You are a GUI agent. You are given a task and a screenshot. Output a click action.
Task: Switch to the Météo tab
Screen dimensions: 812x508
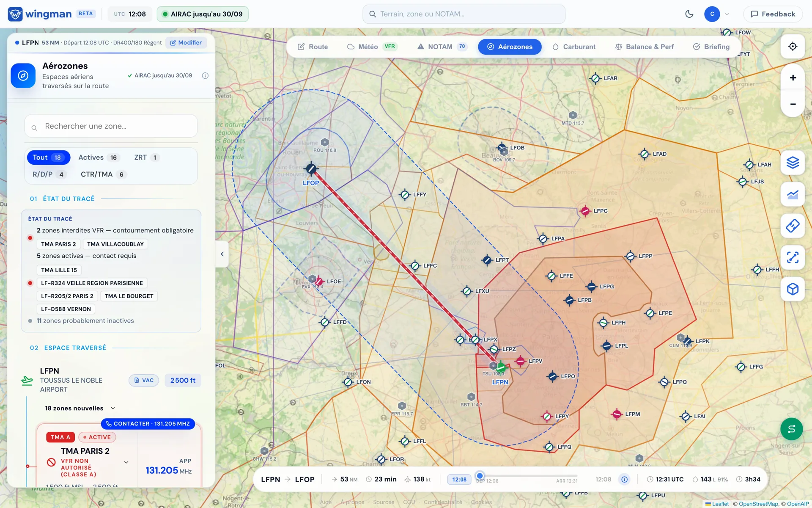tap(372, 47)
